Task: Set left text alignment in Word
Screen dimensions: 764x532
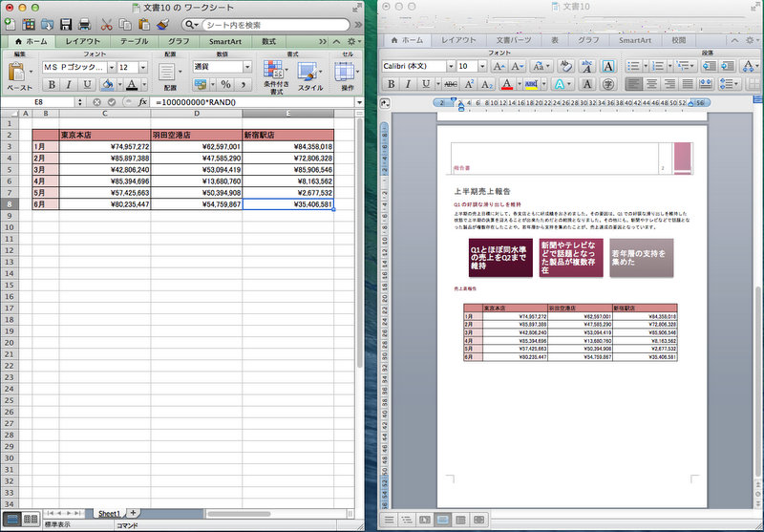Action: click(633, 84)
